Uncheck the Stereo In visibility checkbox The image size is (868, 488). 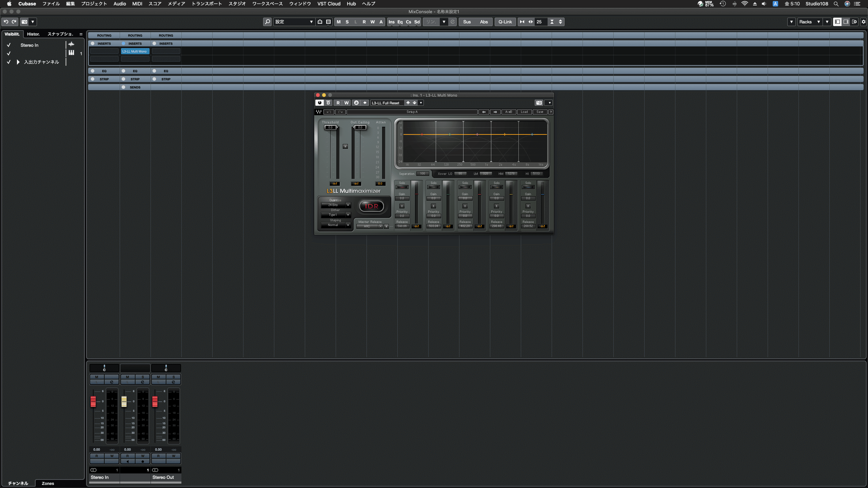pos(8,45)
